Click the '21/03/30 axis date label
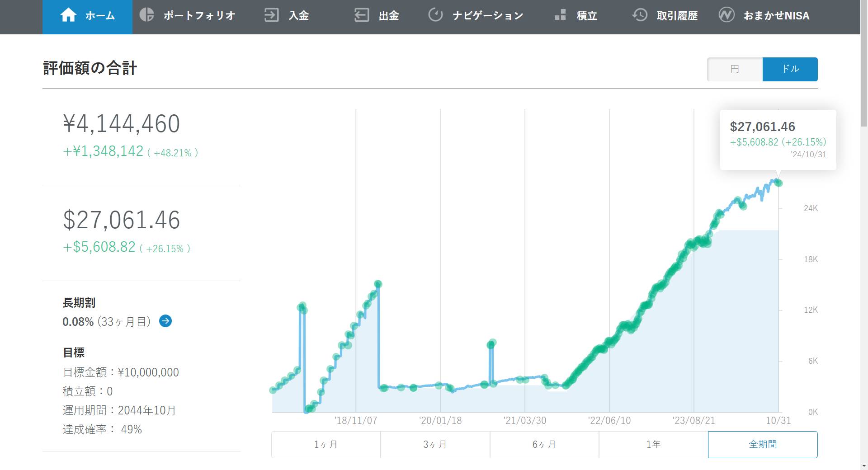This screenshot has width=868, height=470. [525, 421]
